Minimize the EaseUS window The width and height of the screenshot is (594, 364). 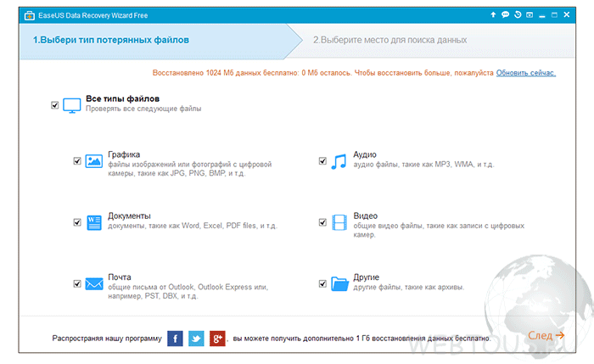coord(542,15)
